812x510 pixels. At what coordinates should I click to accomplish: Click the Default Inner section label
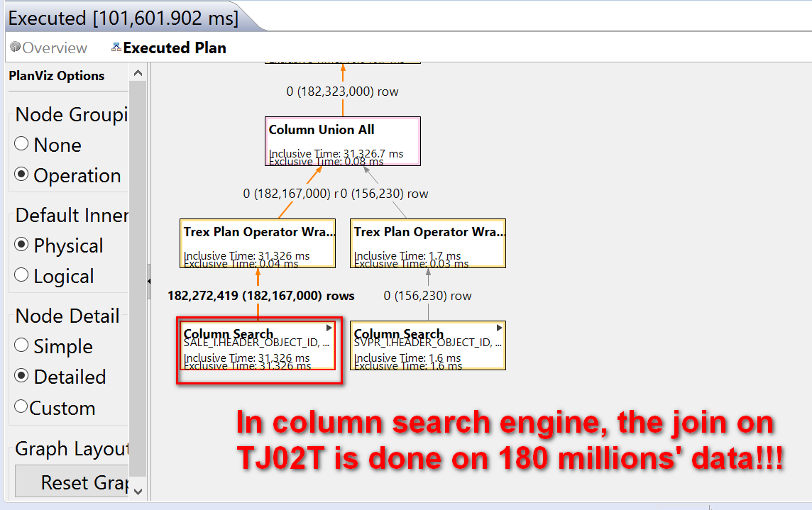tap(72, 215)
